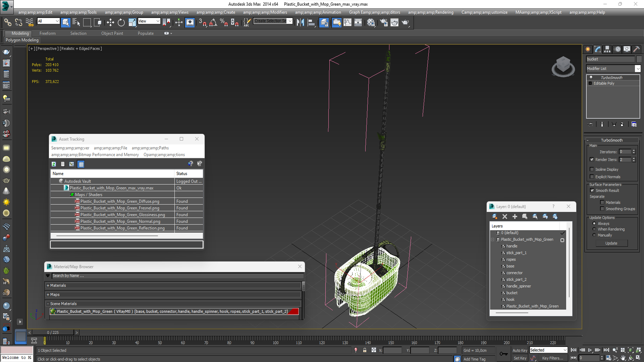Toggle the 3D Snaps icon

pos(202,22)
